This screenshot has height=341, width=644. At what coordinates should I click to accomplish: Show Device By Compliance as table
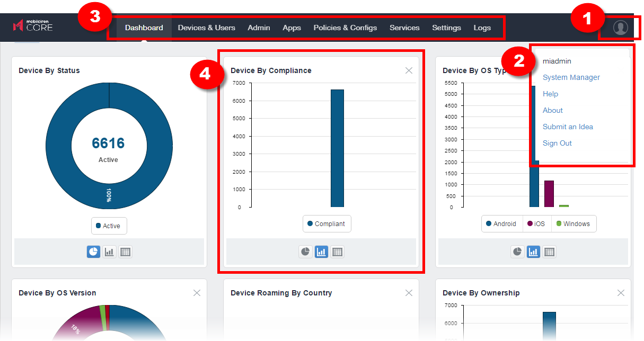337,252
